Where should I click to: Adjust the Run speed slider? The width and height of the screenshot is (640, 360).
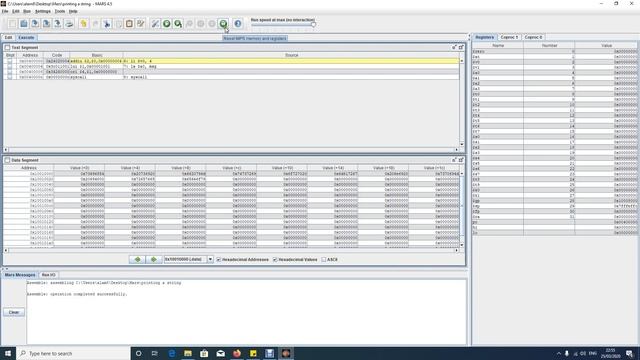313,24
